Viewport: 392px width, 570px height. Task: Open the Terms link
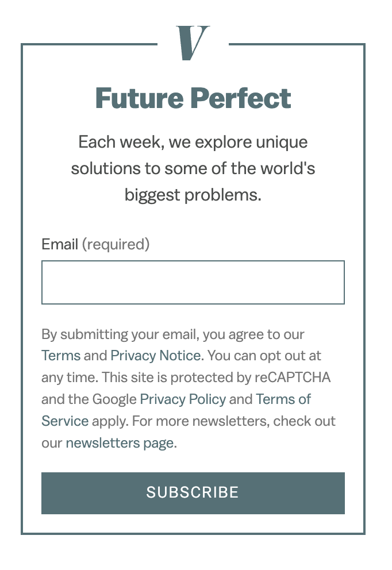coord(61,356)
